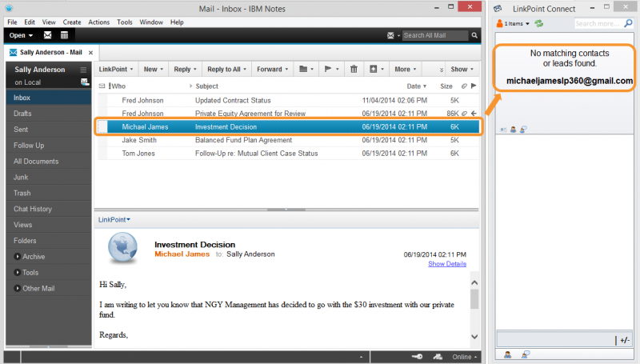Click the Show Details link

click(447, 264)
